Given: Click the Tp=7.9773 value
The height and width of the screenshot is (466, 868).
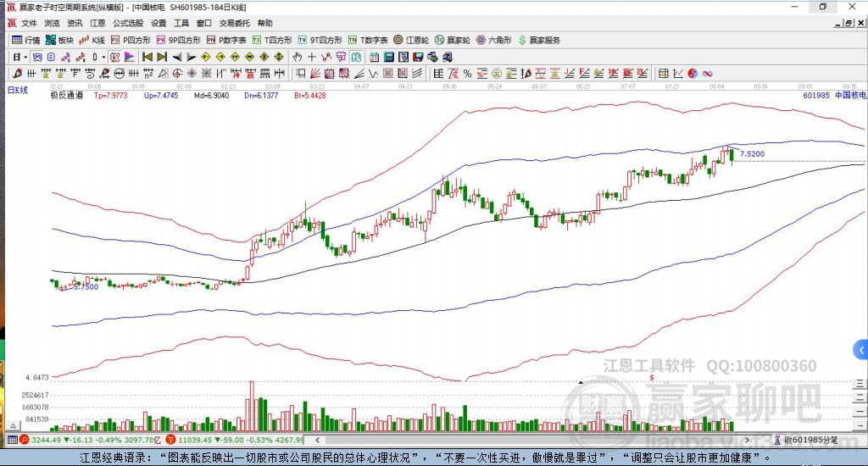Looking at the screenshot, I should tap(111, 95).
